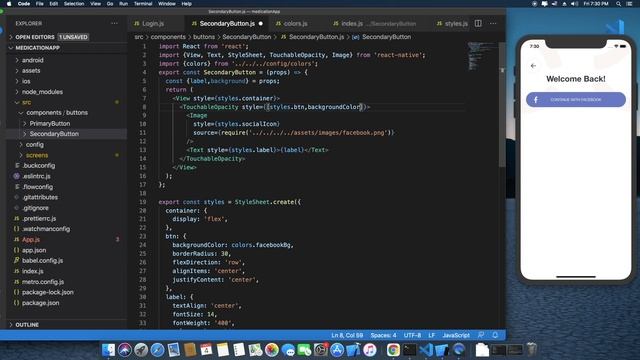
Task: Open the Selection menu
Action: (x=74, y=4)
